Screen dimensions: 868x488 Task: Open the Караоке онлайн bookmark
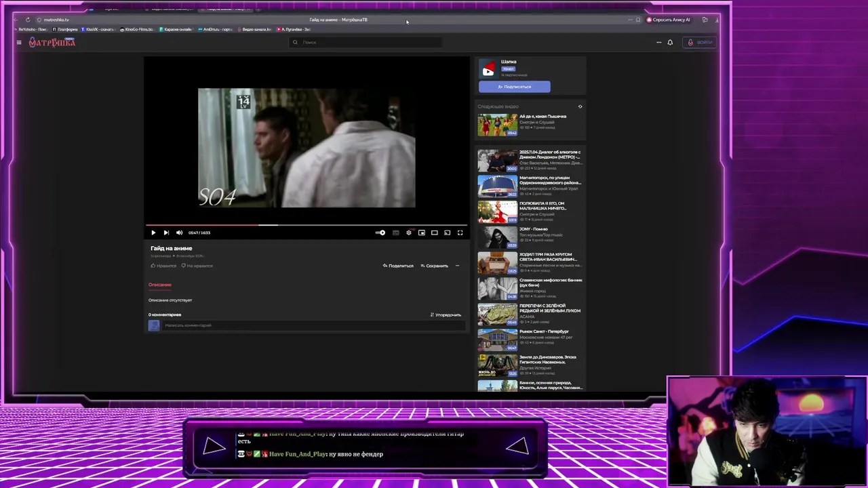click(176, 29)
